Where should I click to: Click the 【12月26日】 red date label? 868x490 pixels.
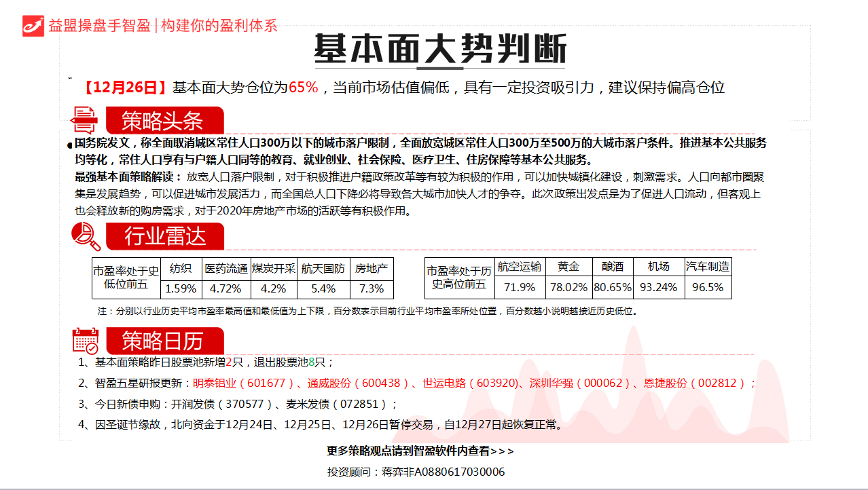click(x=126, y=88)
